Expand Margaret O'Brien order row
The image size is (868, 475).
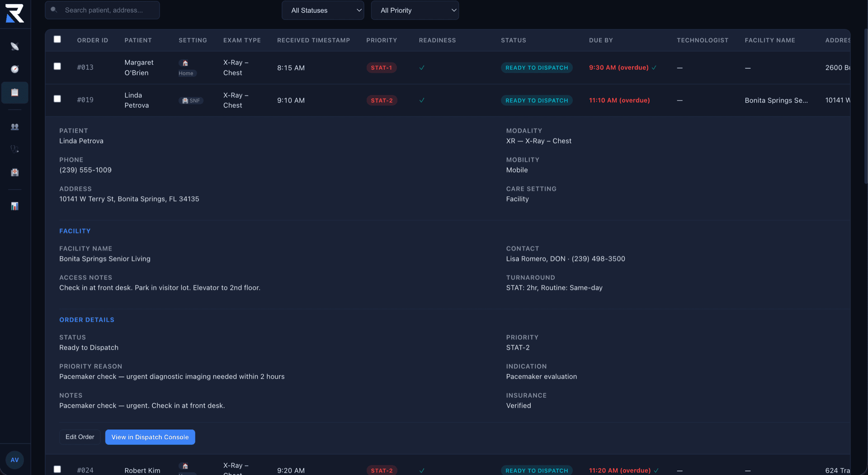pos(139,67)
